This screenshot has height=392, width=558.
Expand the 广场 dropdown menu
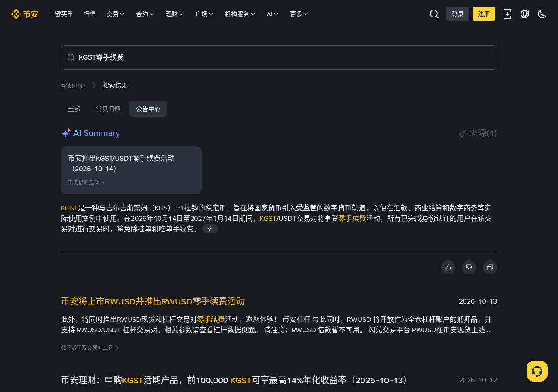pos(204,14)
